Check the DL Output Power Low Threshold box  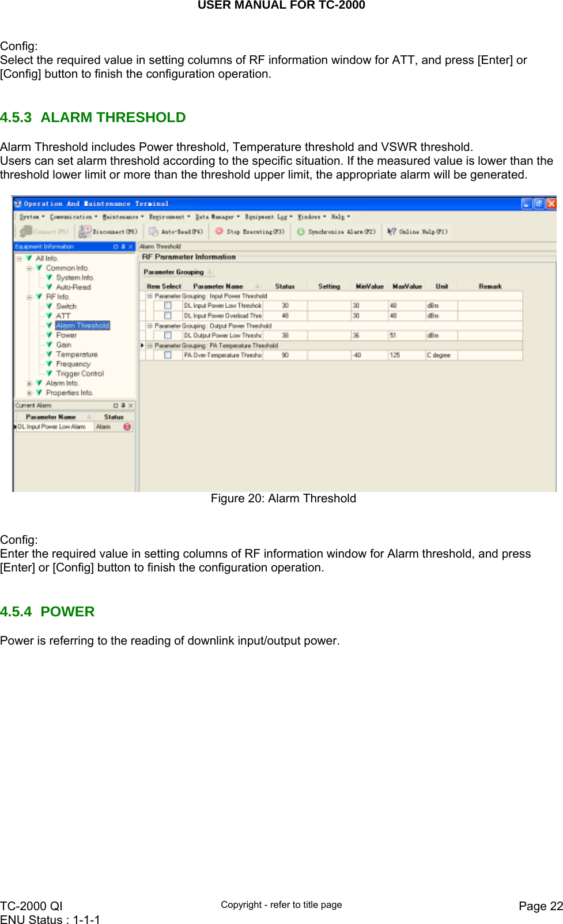click(168, 335)
